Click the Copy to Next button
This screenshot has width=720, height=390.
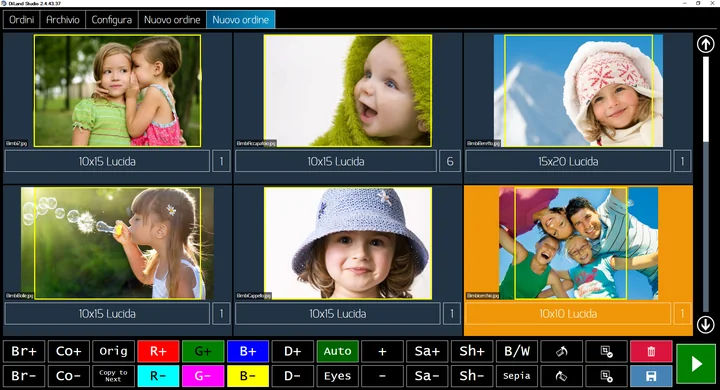pyautogui.click(x=113, y=376)
